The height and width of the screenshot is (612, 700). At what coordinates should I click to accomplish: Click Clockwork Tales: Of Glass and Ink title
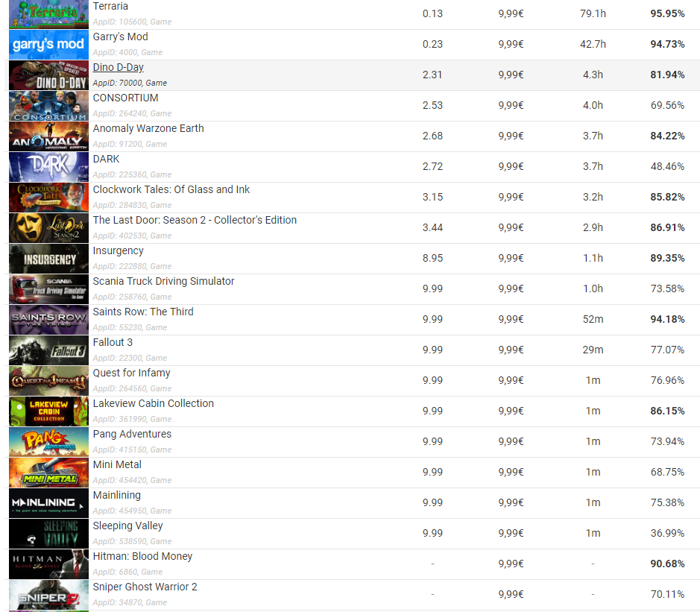pyautogui.click(x=171, y=190)
